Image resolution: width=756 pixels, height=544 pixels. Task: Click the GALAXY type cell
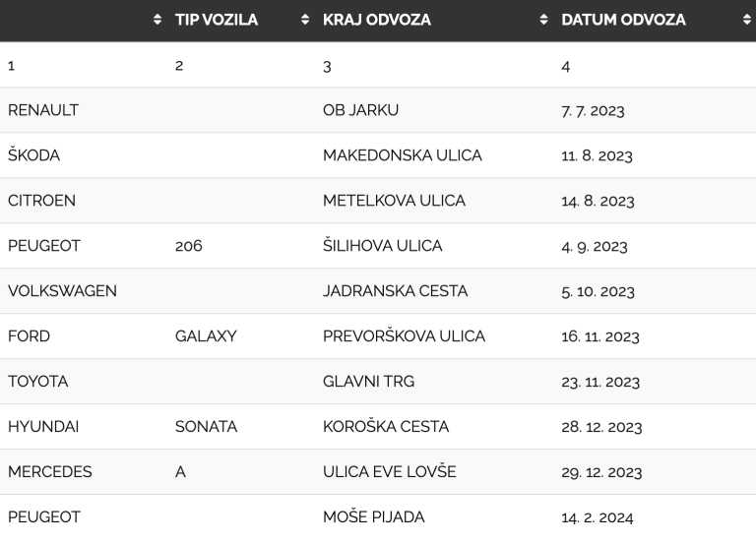click(206, 336)
